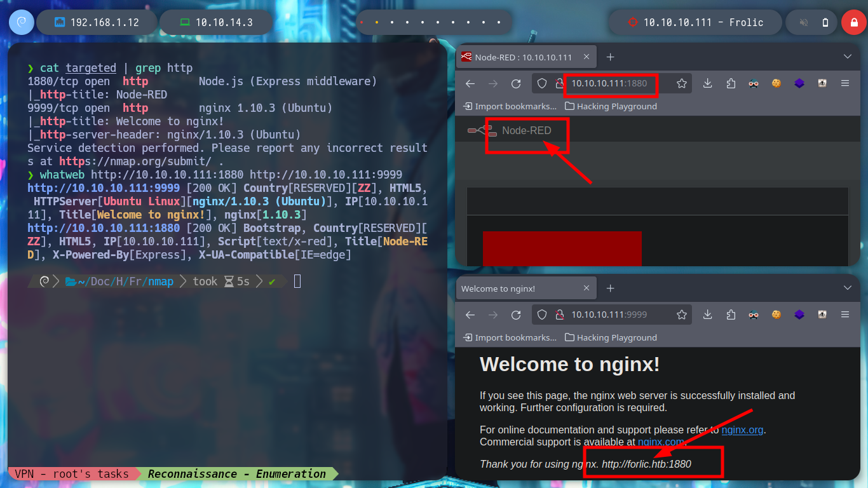
Task: Click the Welcome to nginx! heading
Action: point(570,364)
